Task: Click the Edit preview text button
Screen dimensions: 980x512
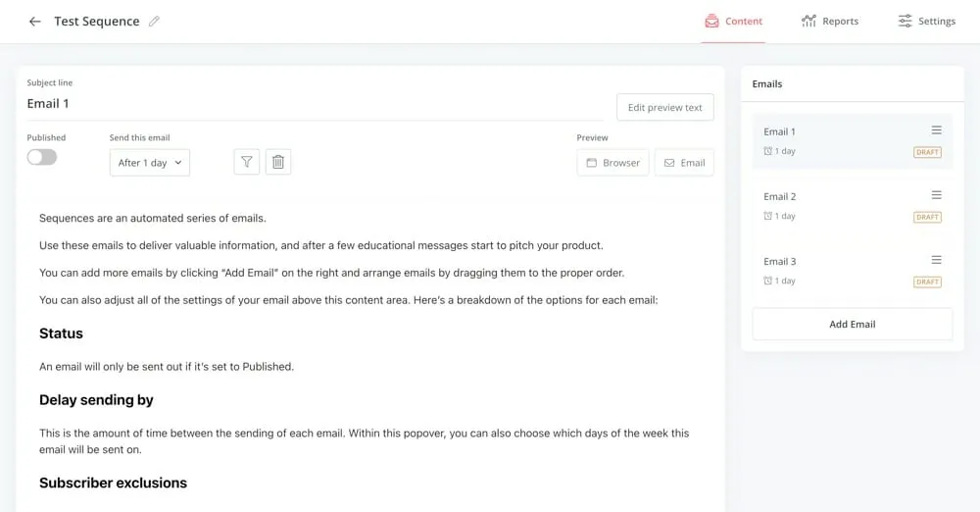Action: [664, 108]
